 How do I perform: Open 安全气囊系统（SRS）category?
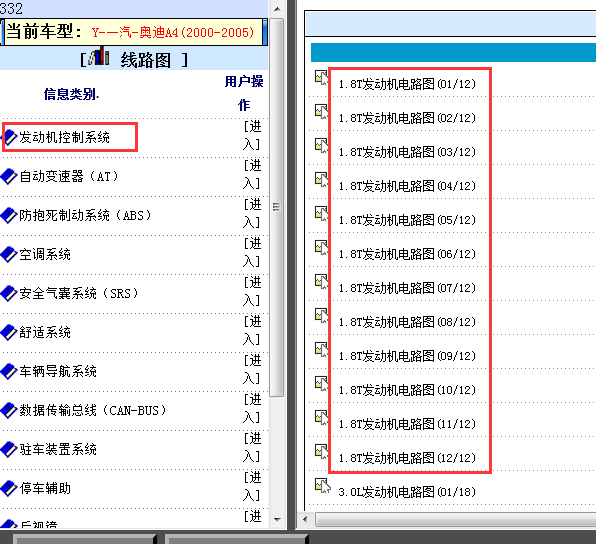point(79,293)
